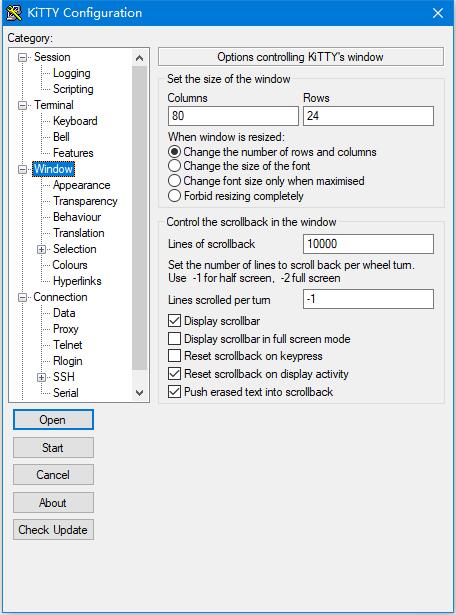Image resolution: width=456 pixels, height=615 pixels.
Task: Click the category tree scrollbar thumb
Action: [139, 218]
